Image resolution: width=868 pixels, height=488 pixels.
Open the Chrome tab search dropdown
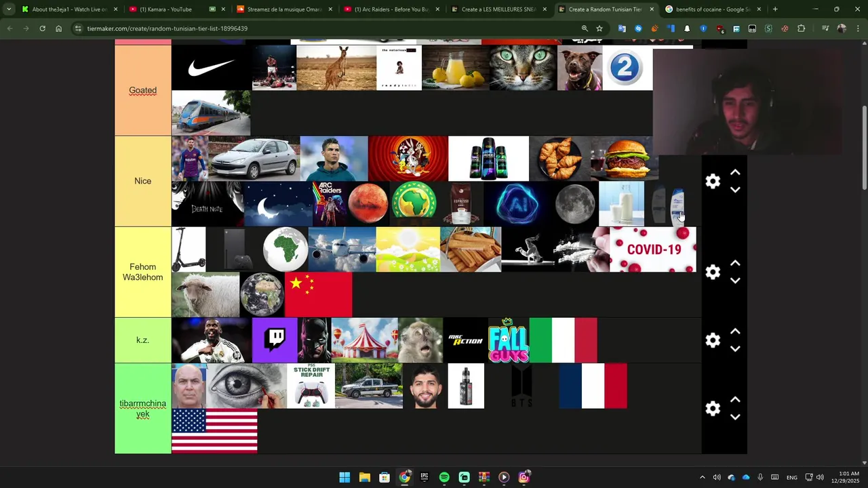pos(9,9)
